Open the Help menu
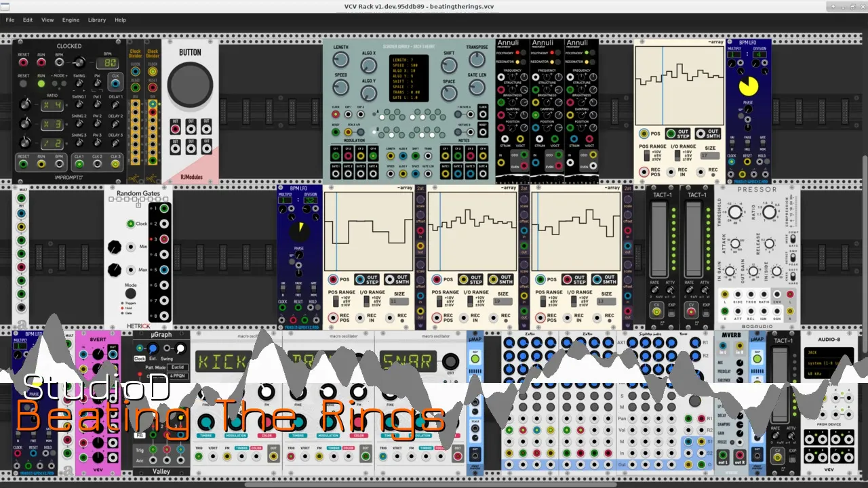Image resolution: width=868 pixels, height=488 pixels. [120, 20]
